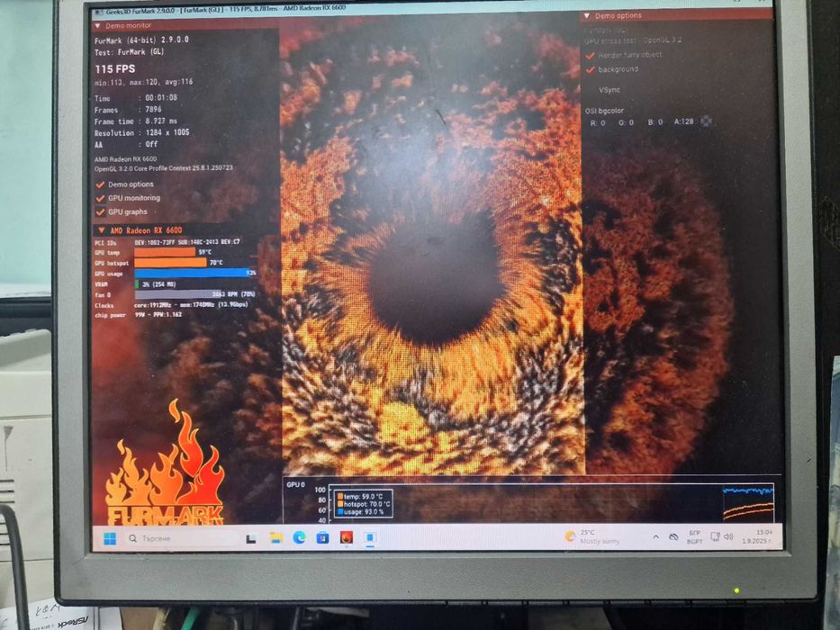Click the OpenGL 3.2.0 Core Profile text
This screenshot has height=630, width=840.
pos(164,168)
